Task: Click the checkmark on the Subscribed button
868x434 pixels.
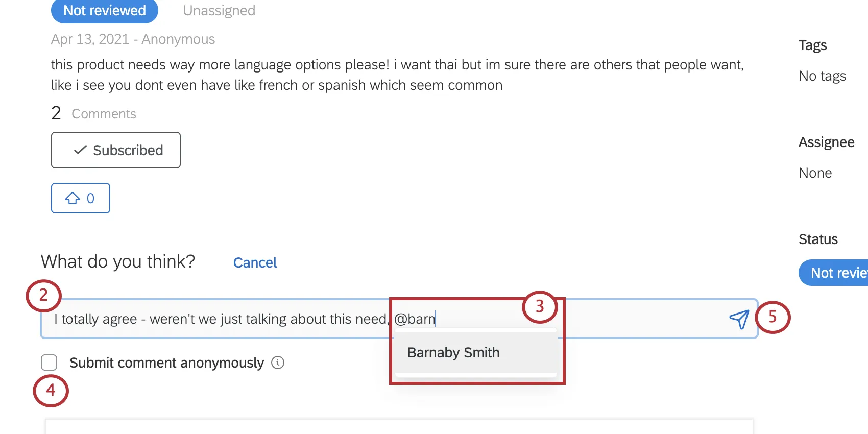Action: (79, 150)
